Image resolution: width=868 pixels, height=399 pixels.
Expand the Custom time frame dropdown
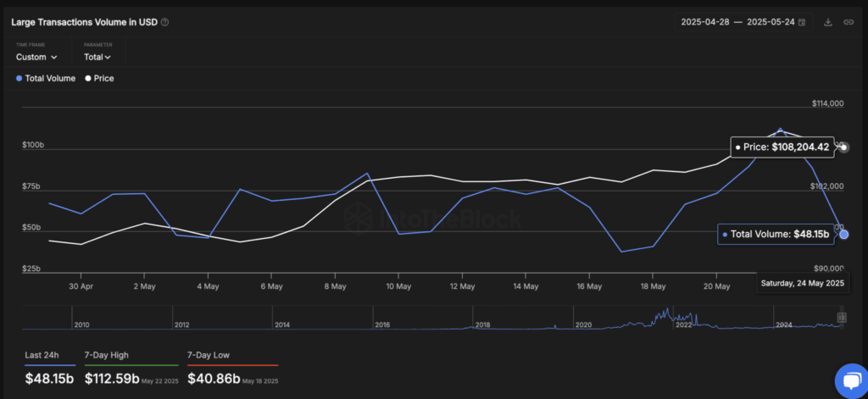[36, 57]
